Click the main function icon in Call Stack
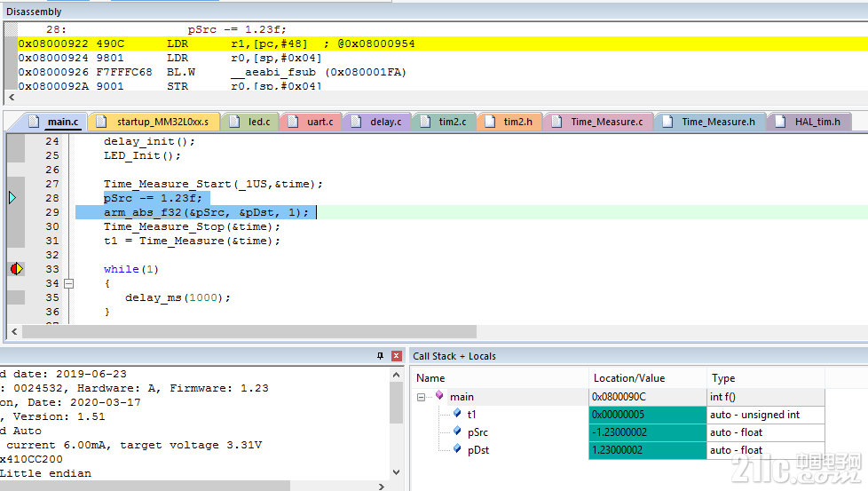 (439, 396)
